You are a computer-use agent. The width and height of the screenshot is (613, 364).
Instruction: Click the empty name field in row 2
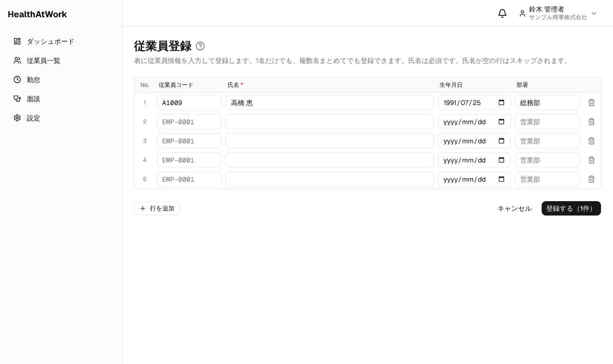coord(329,122)
